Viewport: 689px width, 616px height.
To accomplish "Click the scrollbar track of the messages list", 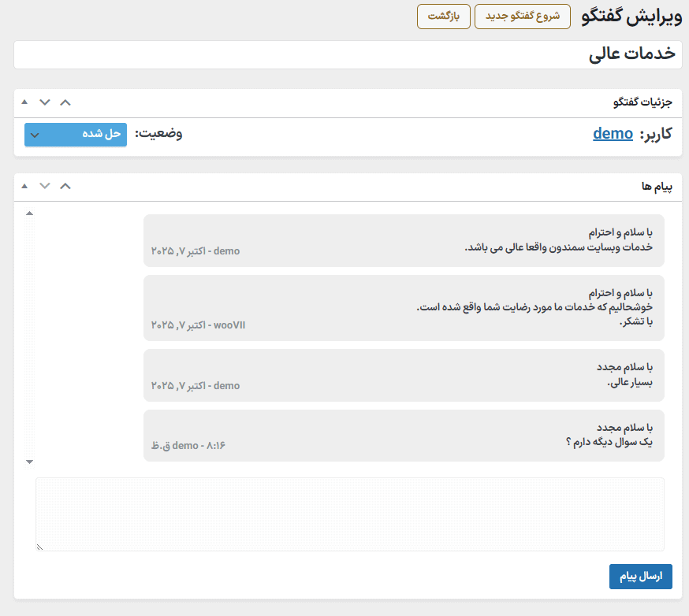I will click(x=29, y=339).
